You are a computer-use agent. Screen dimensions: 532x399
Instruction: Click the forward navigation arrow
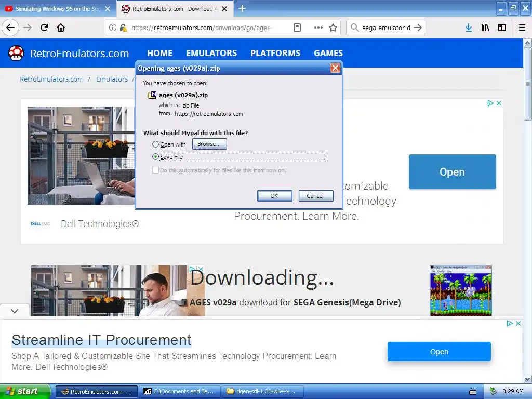tap(28, 28)
